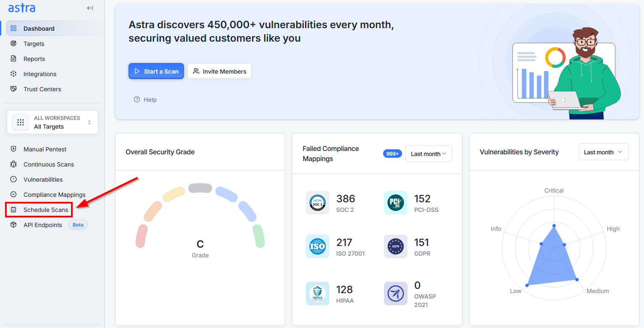Click the Trust Centers handshake icon
The image size is (644, 328).
click(13, 89)
